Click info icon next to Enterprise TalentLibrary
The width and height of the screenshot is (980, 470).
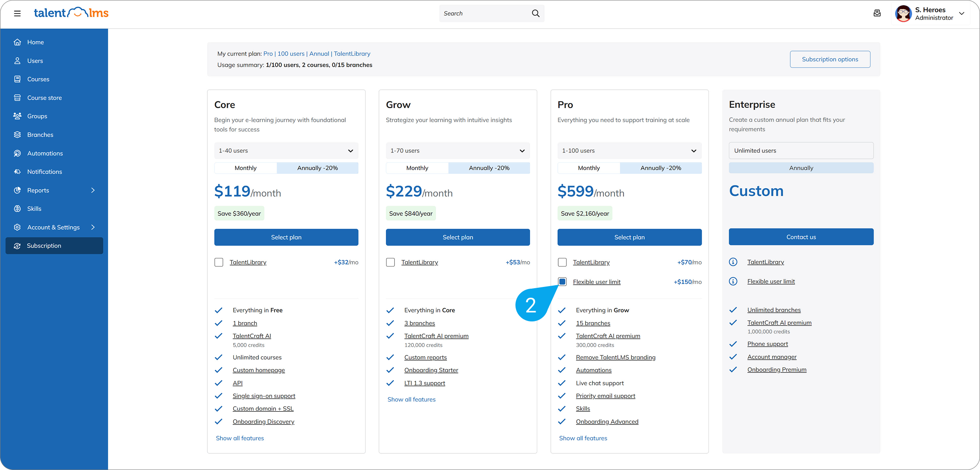pos(733,262)
